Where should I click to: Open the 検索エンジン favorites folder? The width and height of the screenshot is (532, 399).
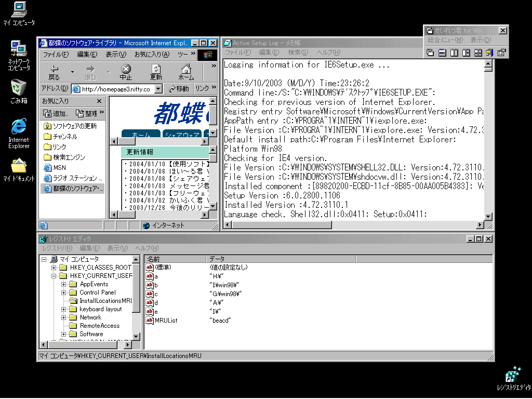coord(64,157)
